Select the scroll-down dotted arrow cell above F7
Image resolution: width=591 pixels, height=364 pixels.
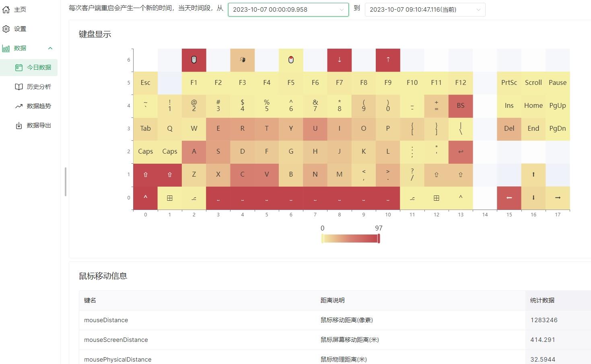point(339,60)
